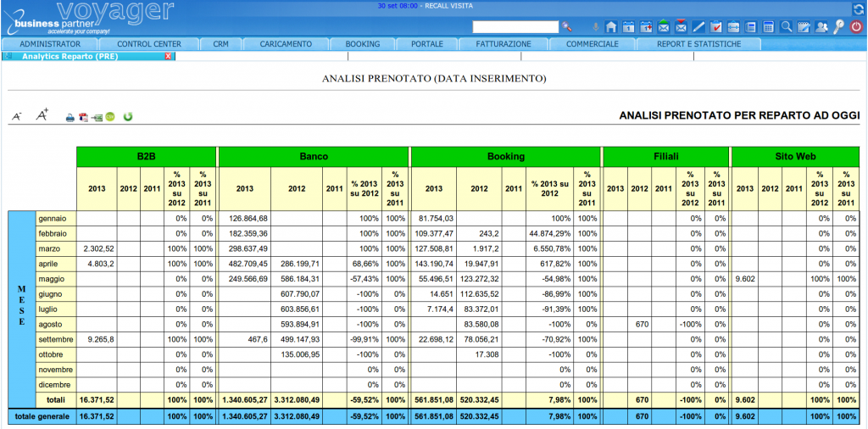
Task: Open the COMMERCIALE menu
Action: click(x=592, y=44)
